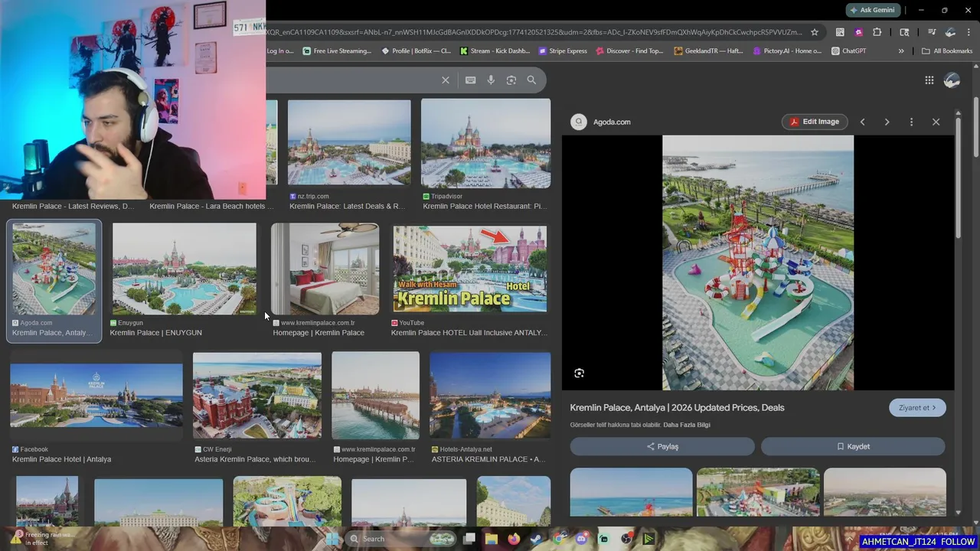Open Tripadvisor Kremlin Palace thumbnail
The height and width of the screenshot is (551, 980).
485,143
